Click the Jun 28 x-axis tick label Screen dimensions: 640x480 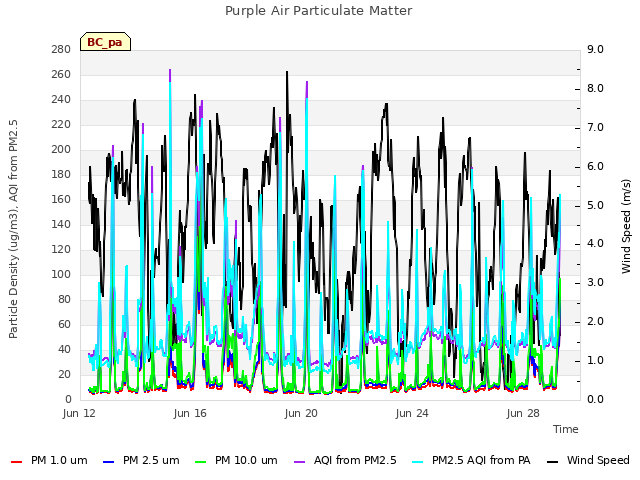pyautogui.click(x=523, y=413)
